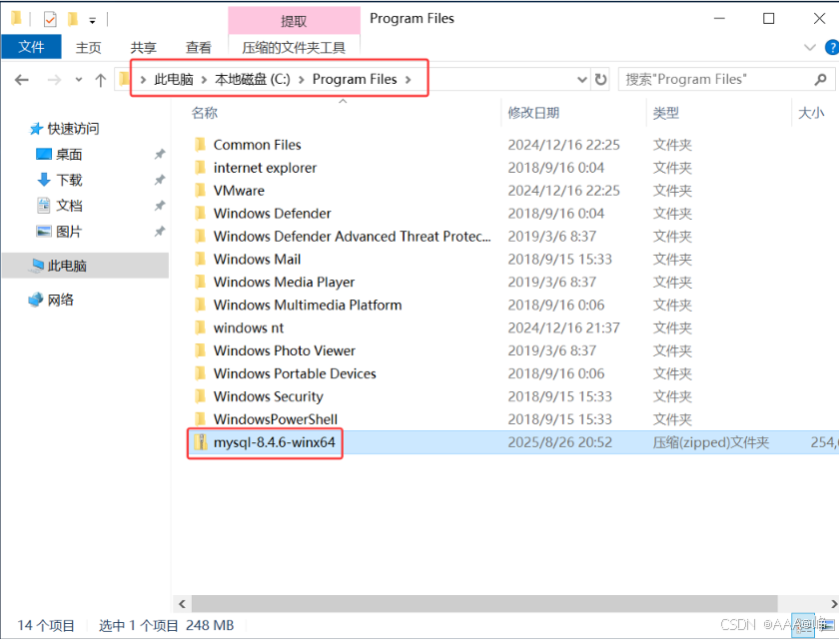Select 图片 in the navigation pane
Viewport: 840px width, 640px height.
pyautogui.click(x=69, y=232)
